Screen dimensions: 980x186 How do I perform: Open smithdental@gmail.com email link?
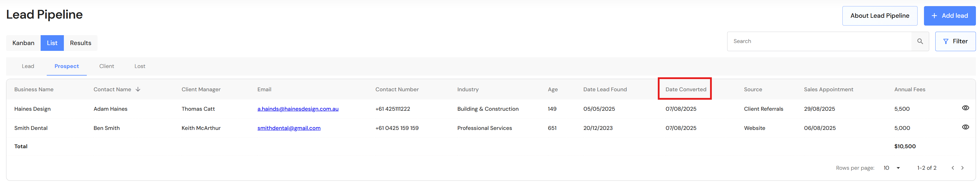pos(289,128)
